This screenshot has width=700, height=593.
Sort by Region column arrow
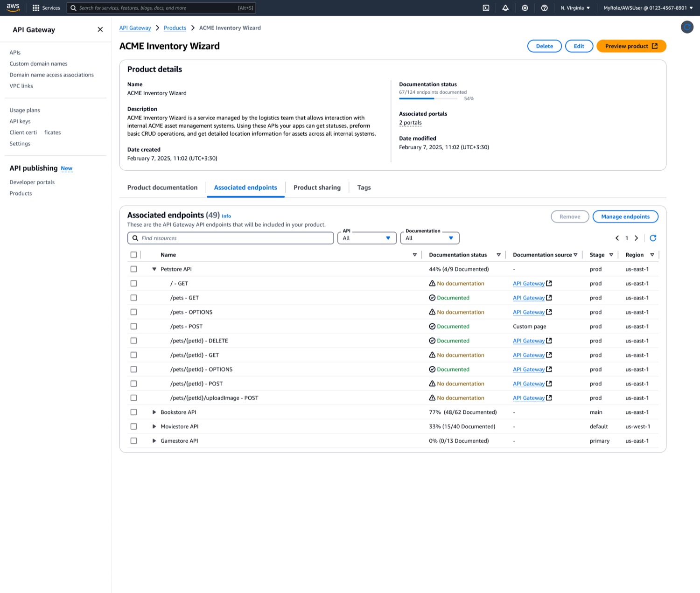point(652,255)
